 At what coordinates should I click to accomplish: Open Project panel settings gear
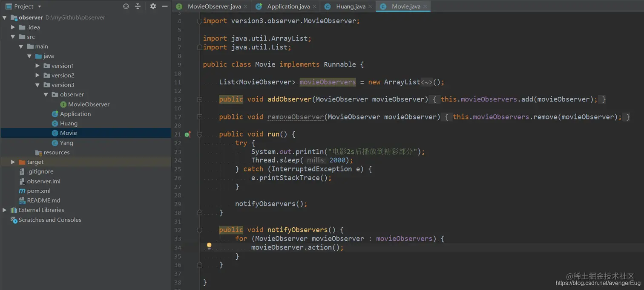(x=153, y=6)
